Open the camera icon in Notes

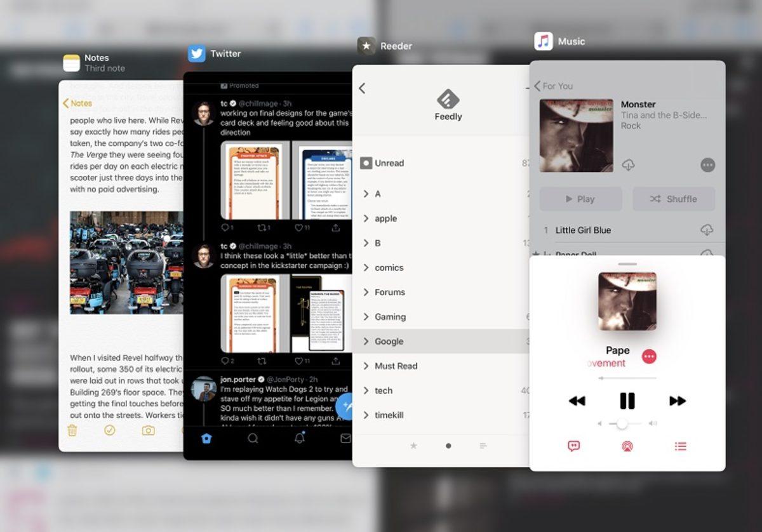pos(148,430)
